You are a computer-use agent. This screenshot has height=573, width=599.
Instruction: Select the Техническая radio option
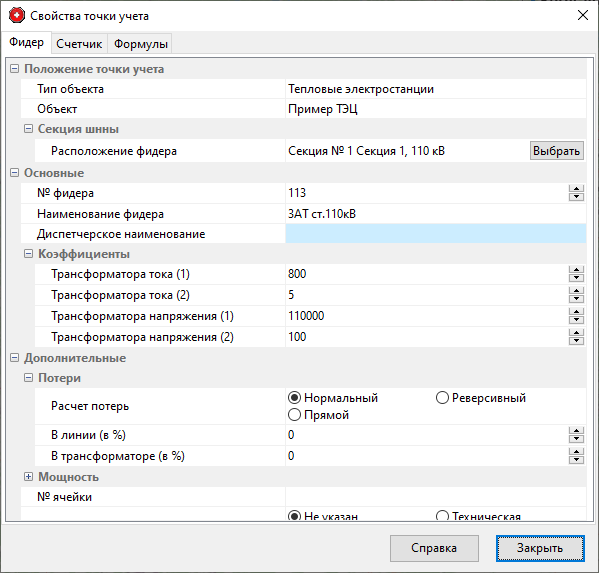pyautogui.click(x=478, y=516)
